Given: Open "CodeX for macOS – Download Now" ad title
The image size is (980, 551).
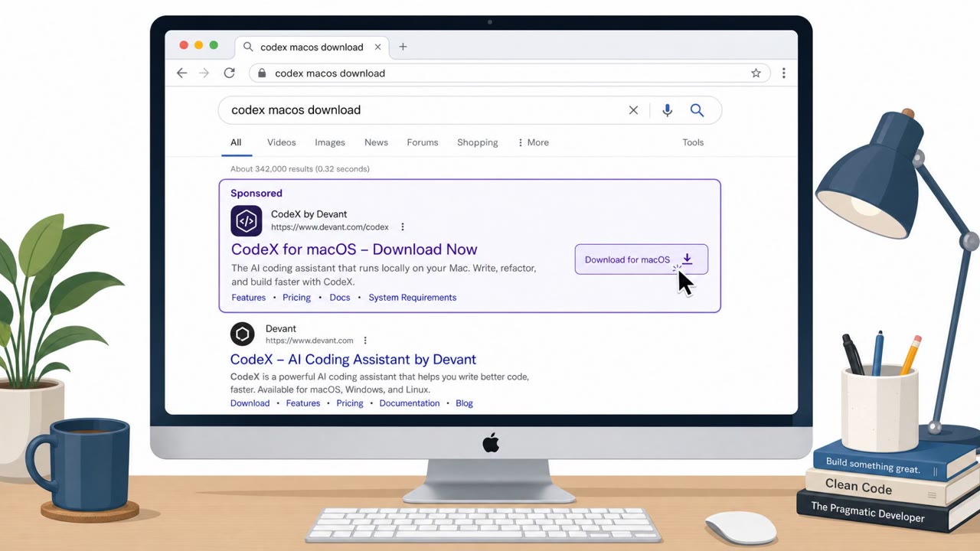Looking at the screenshot, I should coord(354,249).
